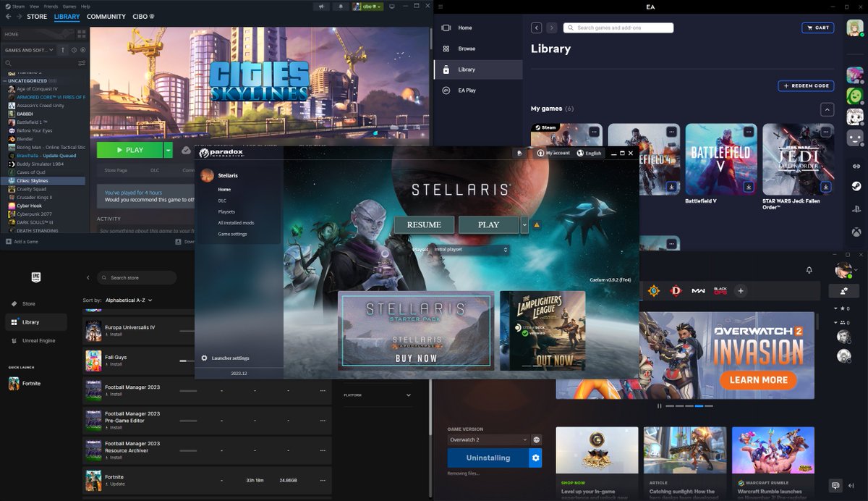Go to Browse in EA sidebar
Screen dimensions: 868x501
pos(467,49)
